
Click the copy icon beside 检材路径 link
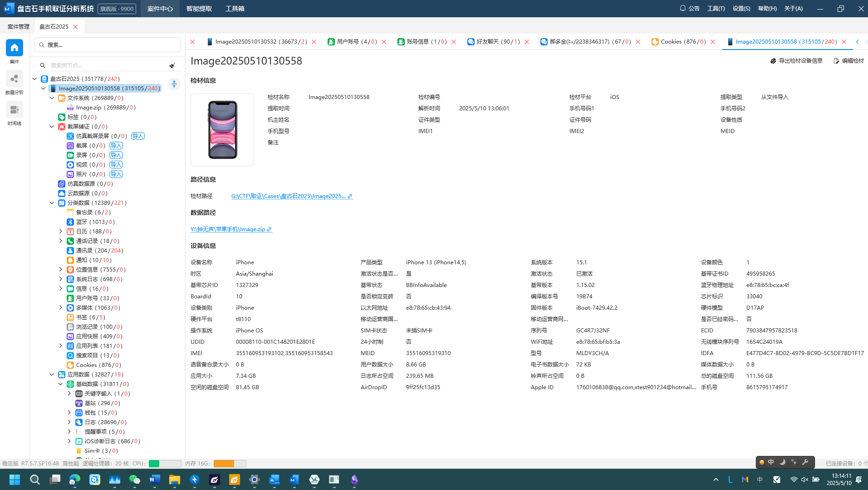(x=350, y=196)
